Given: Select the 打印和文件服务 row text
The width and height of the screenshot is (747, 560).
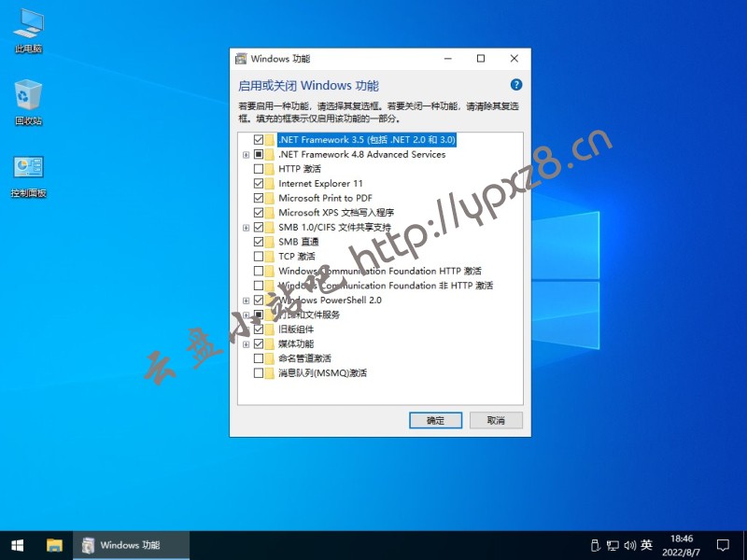Looking at the screenshot, I should click(x=309, y=315).
